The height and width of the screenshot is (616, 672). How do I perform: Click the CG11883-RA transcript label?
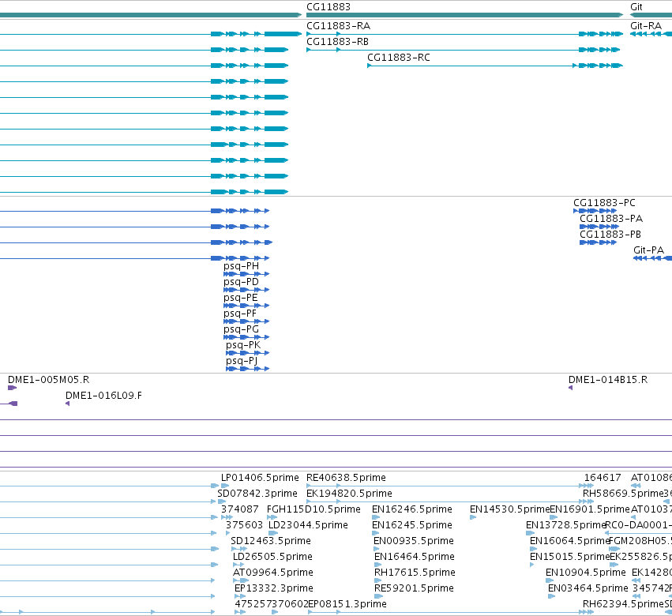338,26
